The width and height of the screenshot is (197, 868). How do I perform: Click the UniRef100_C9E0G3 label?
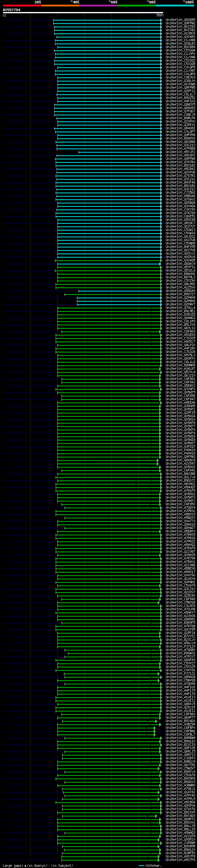pyautogui.click(x=180, y=78)
